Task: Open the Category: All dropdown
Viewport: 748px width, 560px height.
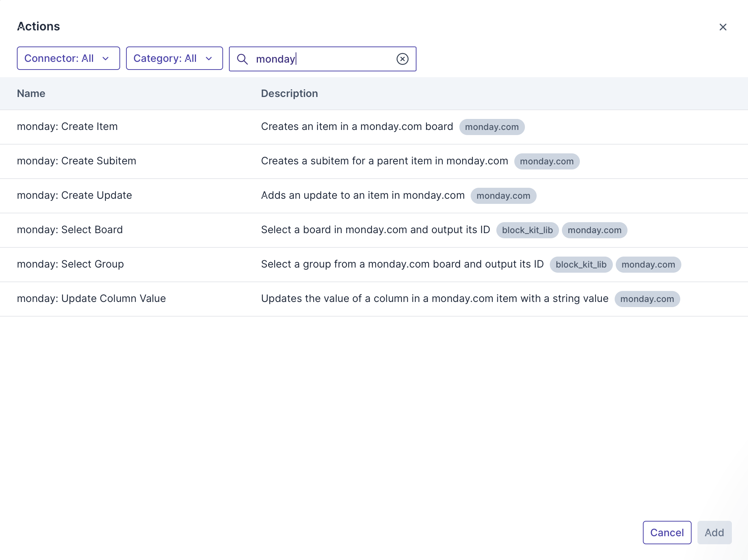Action: (174, 58)
